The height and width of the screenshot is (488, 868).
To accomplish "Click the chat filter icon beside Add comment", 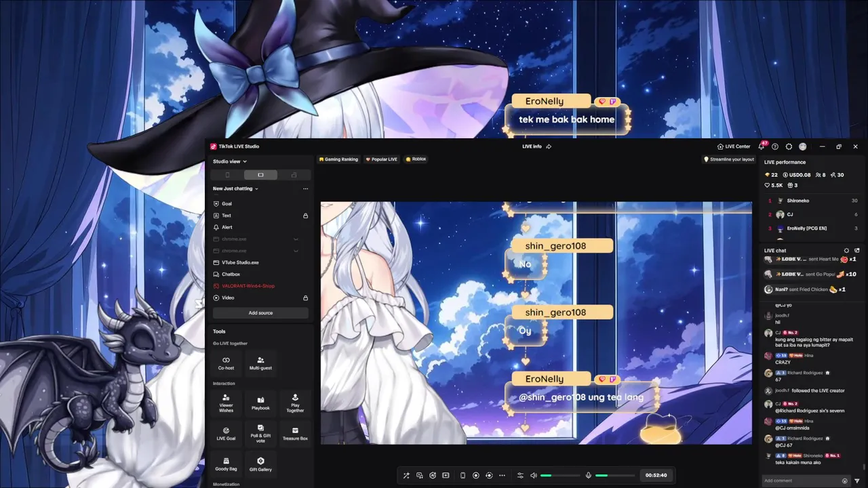I will 857,481.
